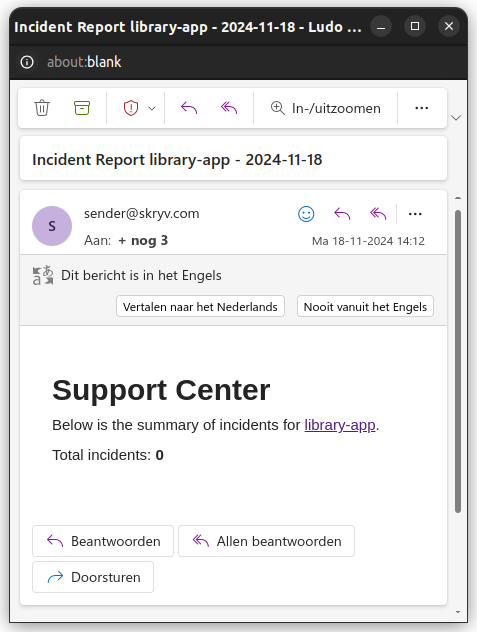Click the Beantwoorden button

point(103,541)
